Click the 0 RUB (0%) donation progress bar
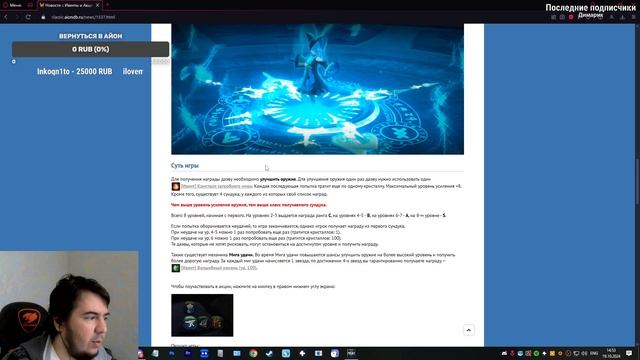Image resolution: width=640 pixels, height=360 pixels. click(x=90, y=49)
